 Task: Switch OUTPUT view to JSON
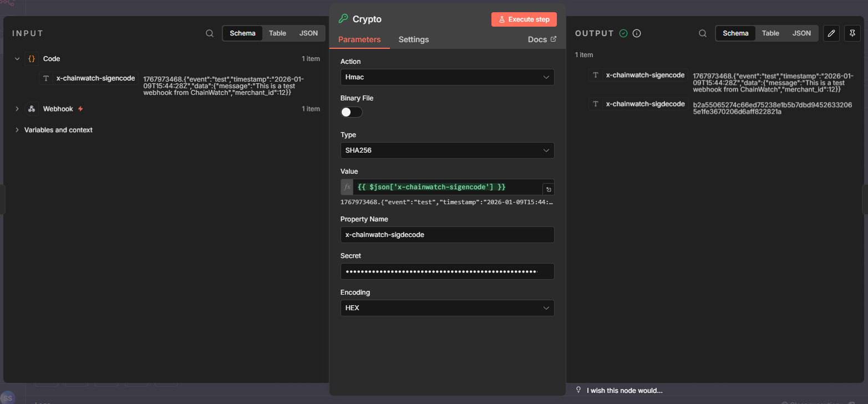tap(801, 33)
